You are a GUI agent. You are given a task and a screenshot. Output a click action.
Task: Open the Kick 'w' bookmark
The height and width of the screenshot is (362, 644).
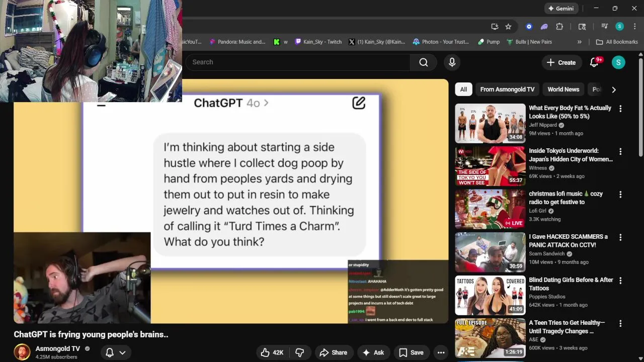281,42
